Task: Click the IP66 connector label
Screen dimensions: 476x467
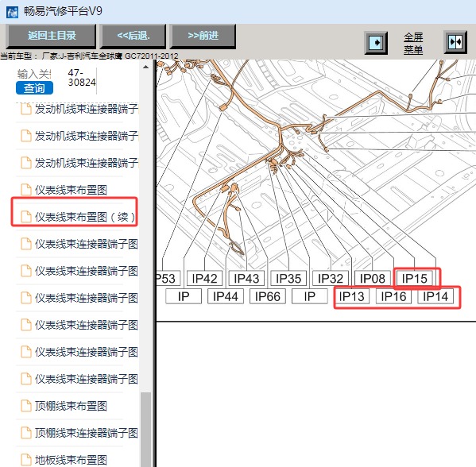Action: pyautogui.click(x=267, y=296)
